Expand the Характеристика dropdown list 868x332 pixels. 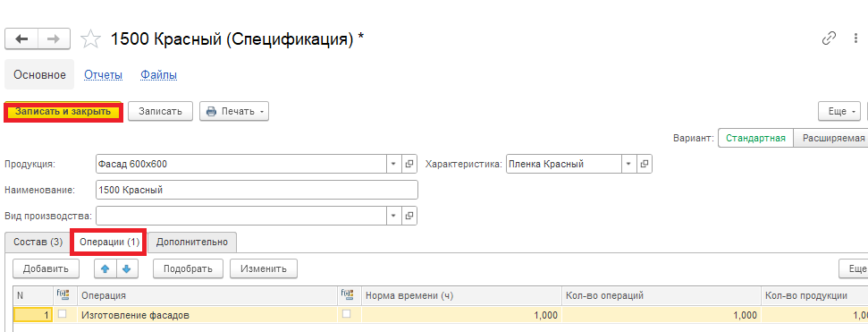628,164
